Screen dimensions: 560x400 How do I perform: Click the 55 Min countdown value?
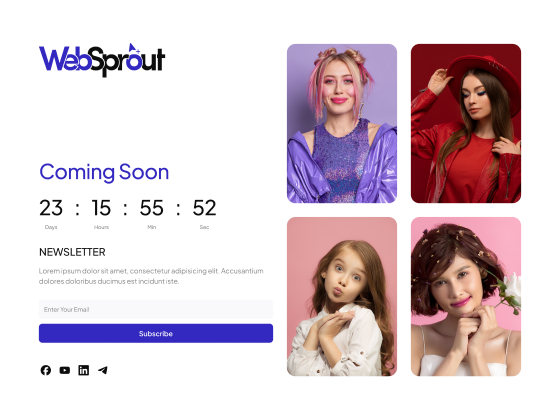pyautogui.click(x=152, y=208)
